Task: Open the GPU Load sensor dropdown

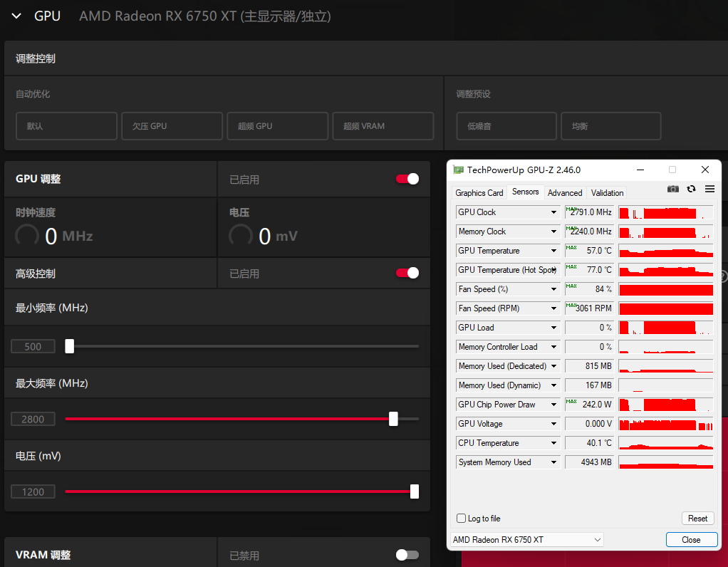Action: [x=554, y=328]
